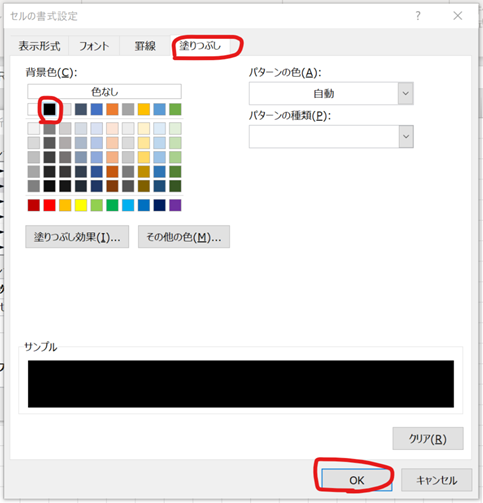Select the black color swatch
The height and width of the screenshot is (503, 483).
point(49,109)
